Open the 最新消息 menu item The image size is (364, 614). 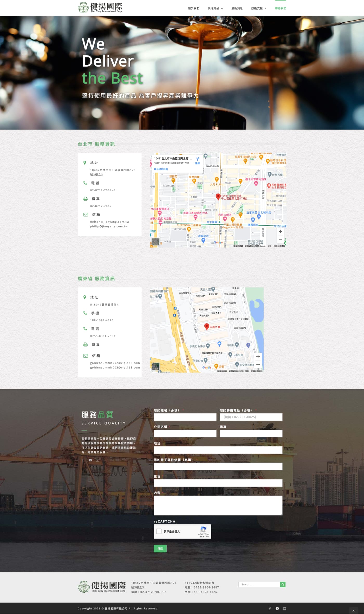237,8
